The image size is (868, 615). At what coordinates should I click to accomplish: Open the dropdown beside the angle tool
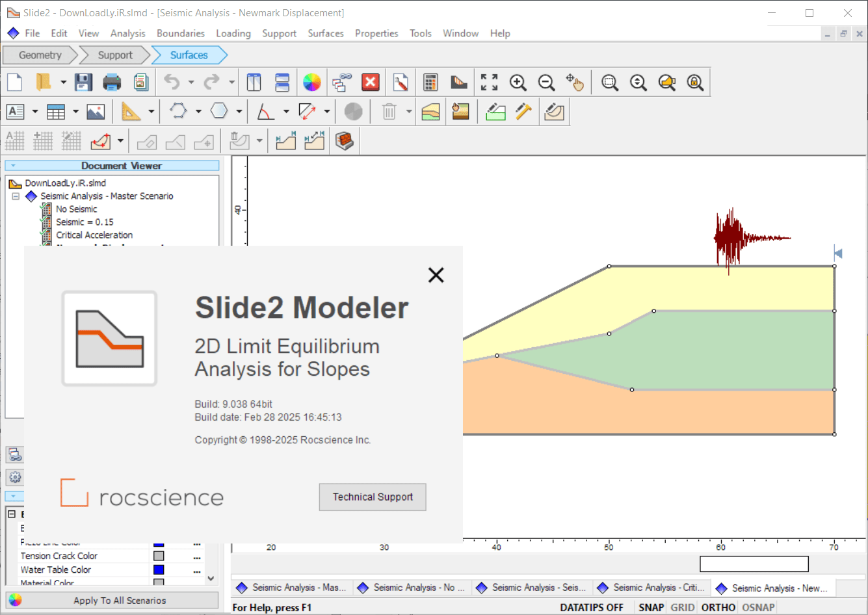tap(286, 112)
